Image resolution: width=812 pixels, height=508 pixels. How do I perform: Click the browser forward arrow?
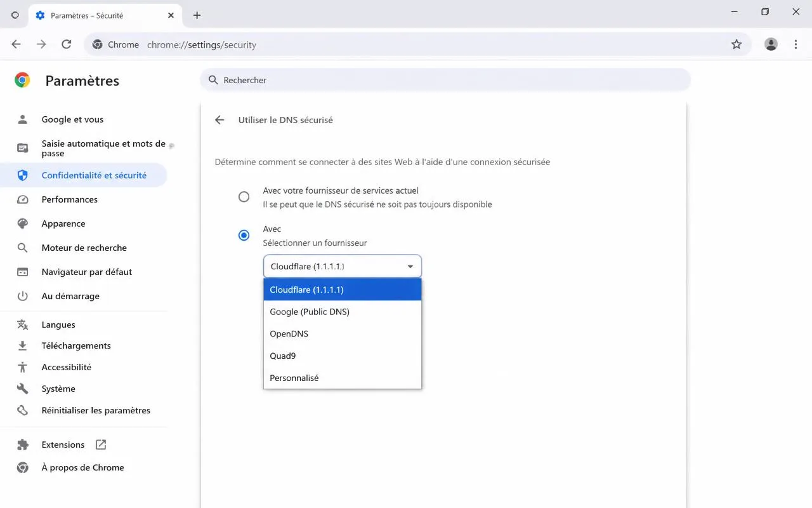coord(41,44)
